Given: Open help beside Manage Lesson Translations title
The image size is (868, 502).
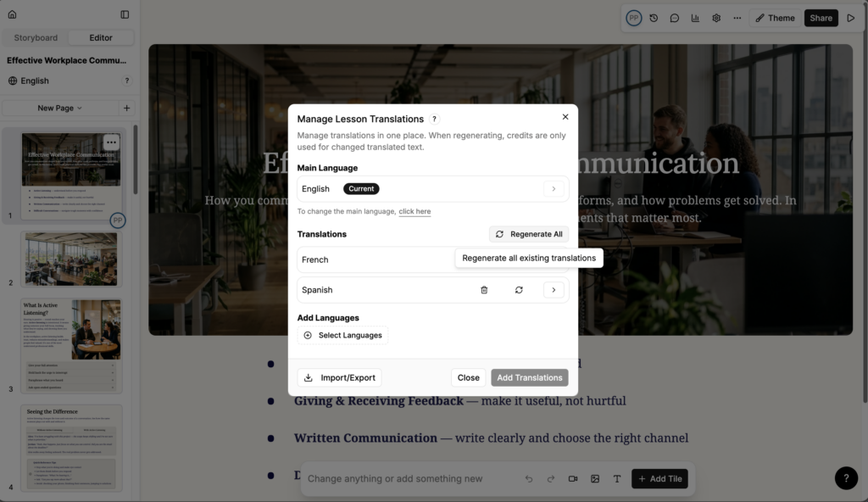Looking at the screenshot, I should click(435, 119).
